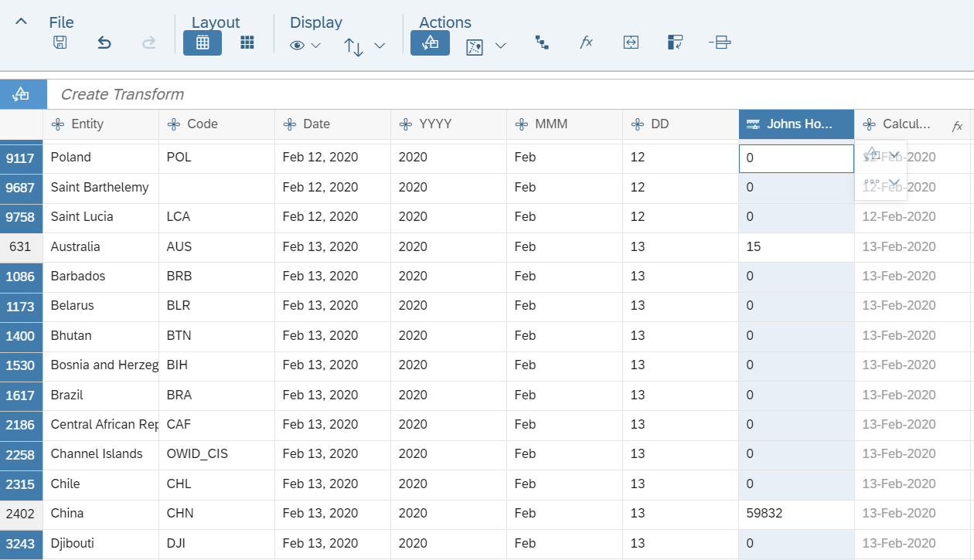Click the align rows icon in Actions
Image resolution: width=974 pixels, height=560 pixels.
[x=720, y=43]
